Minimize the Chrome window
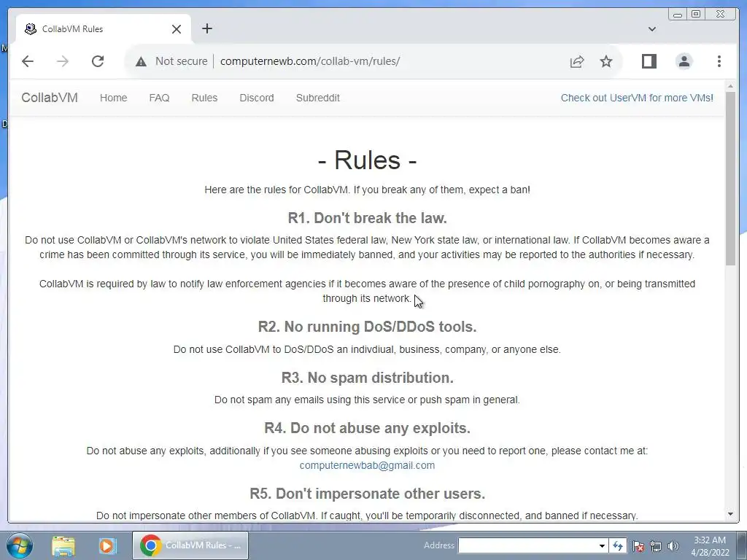747x560 pixels. [x=678, y=15]
